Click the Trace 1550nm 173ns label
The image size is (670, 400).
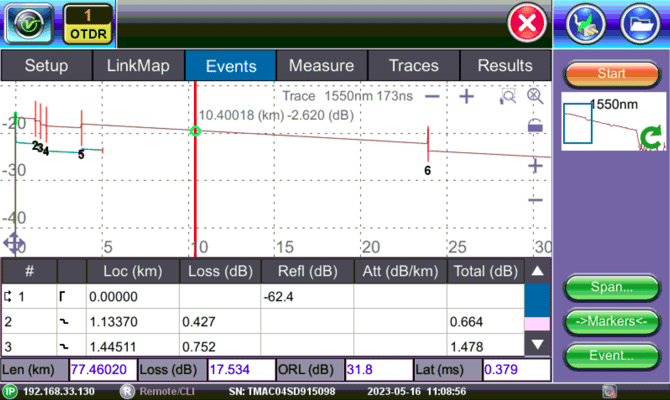pos(347,96)
